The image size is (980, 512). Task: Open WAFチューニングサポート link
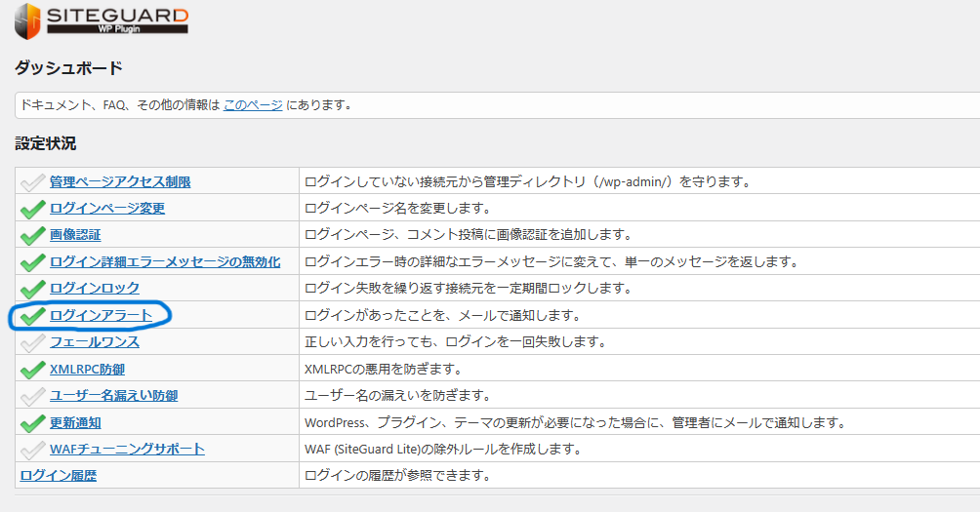127,449
